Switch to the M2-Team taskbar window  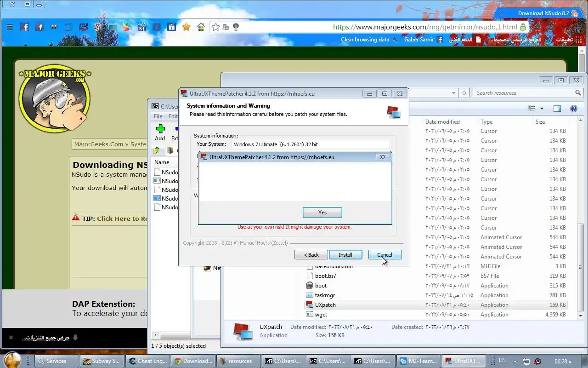pos(418,361)
